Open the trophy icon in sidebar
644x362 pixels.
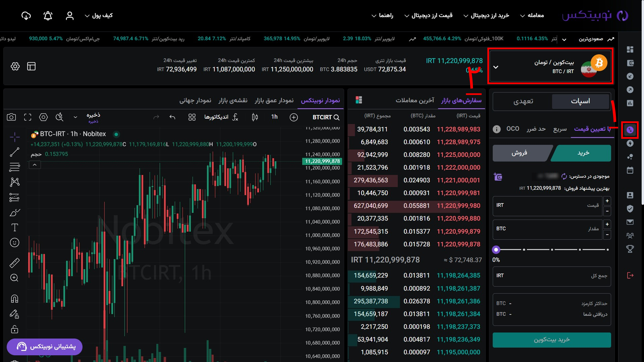coord(630,249)
